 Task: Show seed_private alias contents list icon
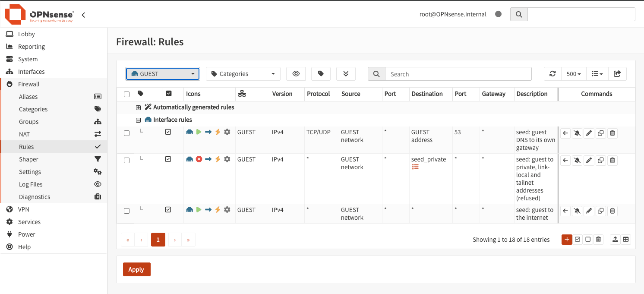[x=415, y=167]
